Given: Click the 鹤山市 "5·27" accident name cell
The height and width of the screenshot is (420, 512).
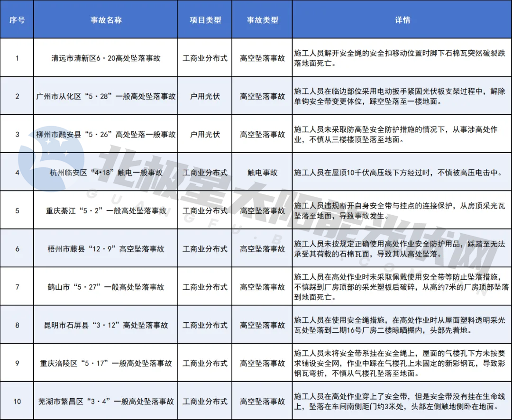Looking at the screenshot, I should point(106,287).
